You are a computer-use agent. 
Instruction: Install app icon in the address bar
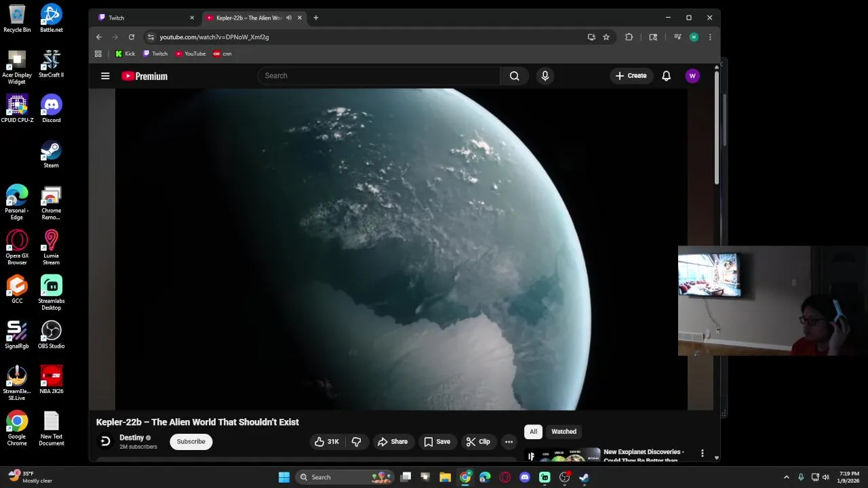pyautogui.click(x=591, y=37)
